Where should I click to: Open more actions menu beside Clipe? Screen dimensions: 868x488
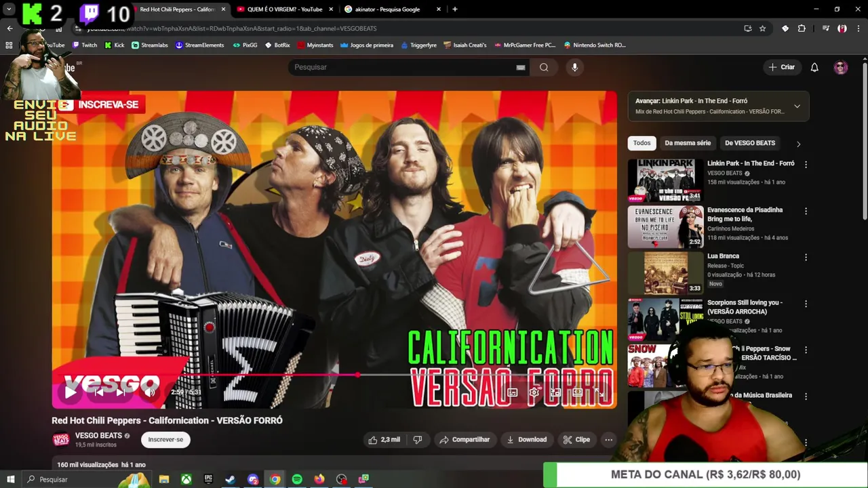click(x=608, y=440)
